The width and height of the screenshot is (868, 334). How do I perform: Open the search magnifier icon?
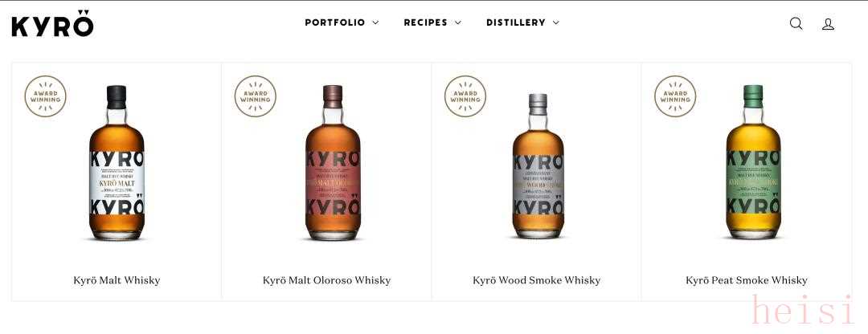click(796, 23)
